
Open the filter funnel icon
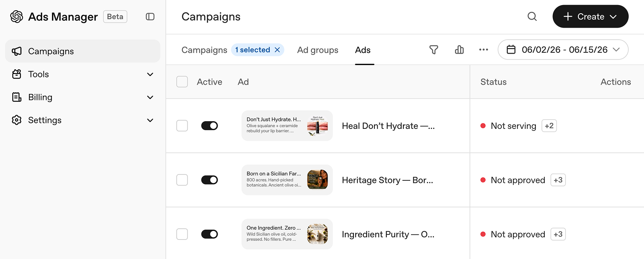tap(434, 50)
